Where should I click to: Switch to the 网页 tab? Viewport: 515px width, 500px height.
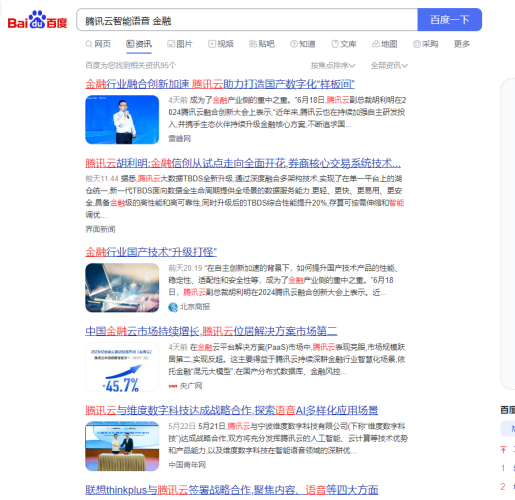click(98, 44)
